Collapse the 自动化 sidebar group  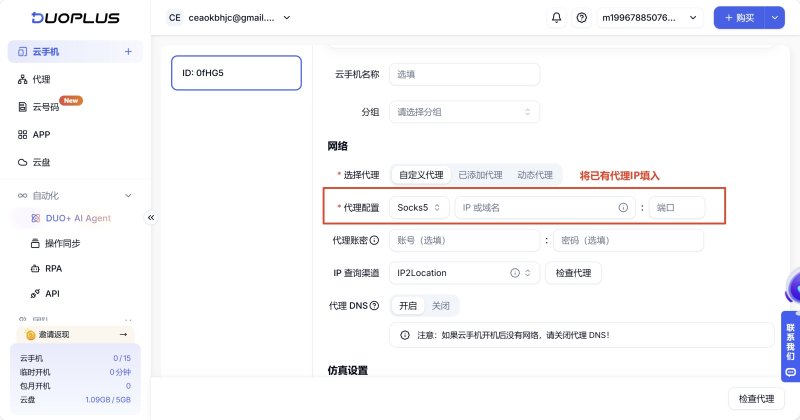(128, 195)
